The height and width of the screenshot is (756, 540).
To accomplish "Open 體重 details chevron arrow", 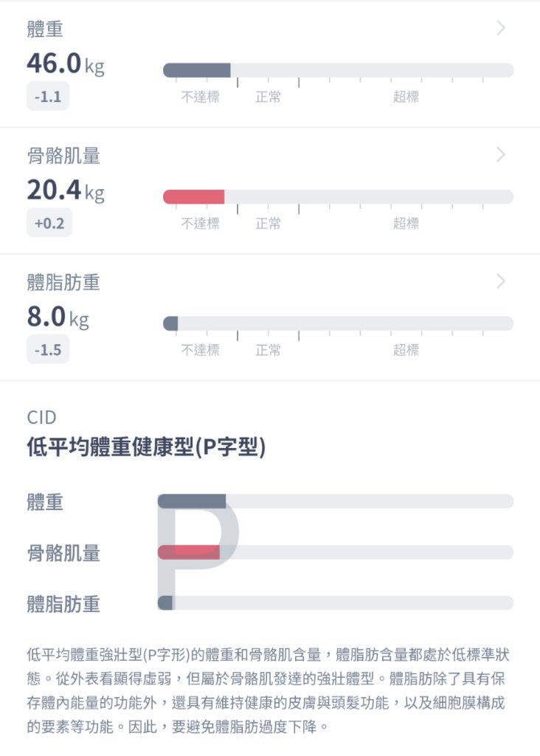I will tap(500, 28).
